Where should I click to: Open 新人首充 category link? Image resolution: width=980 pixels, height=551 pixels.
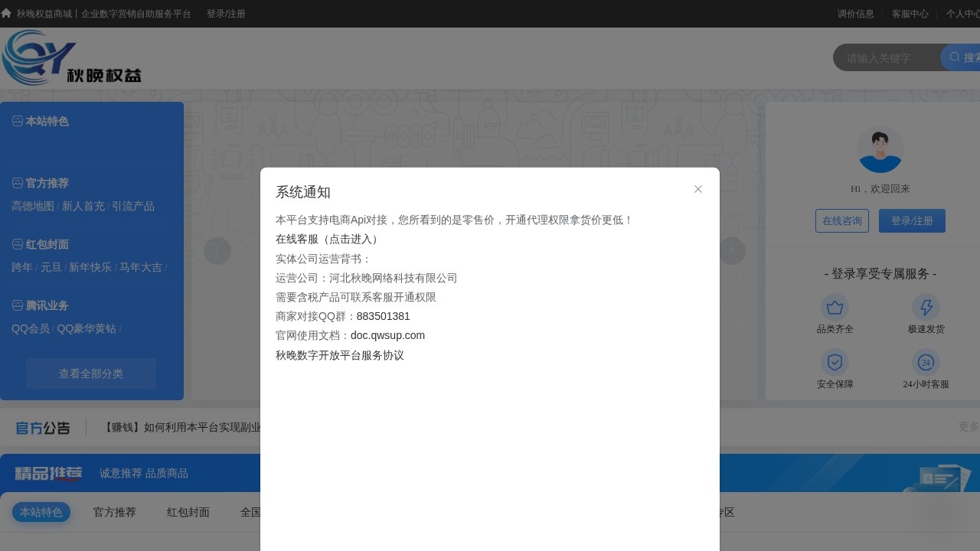click(83, 206)
